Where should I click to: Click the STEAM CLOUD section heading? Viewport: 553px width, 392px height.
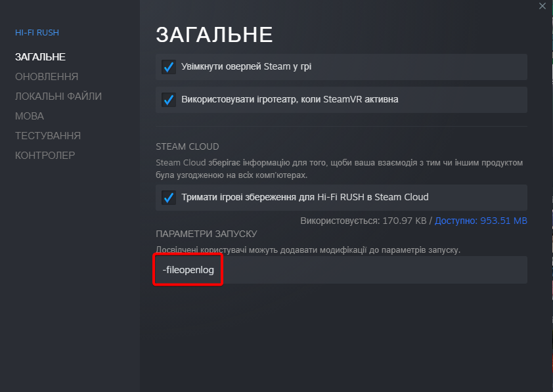point(187,146)
